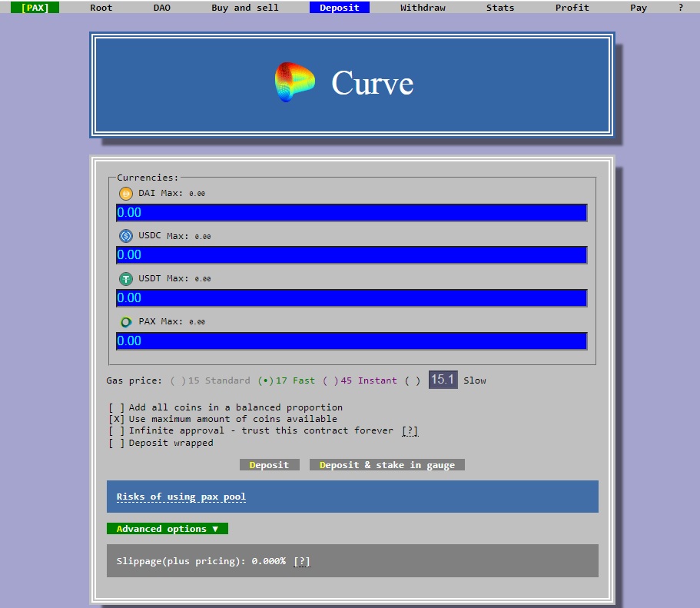Click the PAX coin icon

[x=126, y=321]
